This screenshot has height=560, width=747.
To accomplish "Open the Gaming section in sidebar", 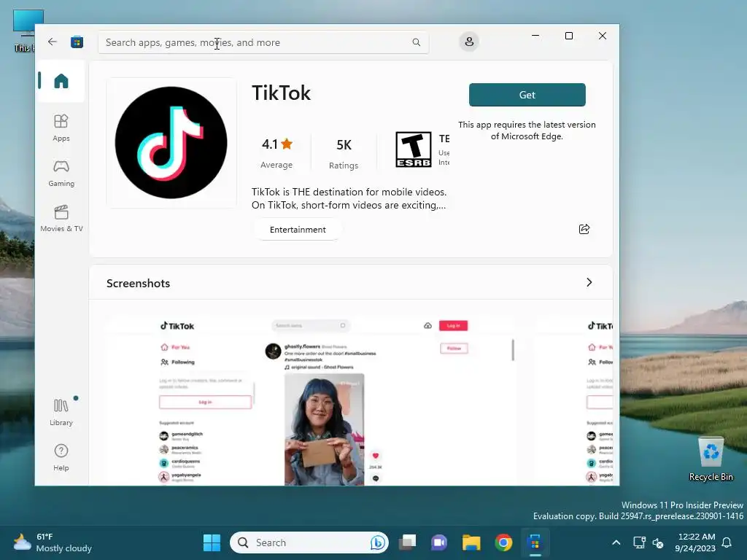I will [61, 174].
